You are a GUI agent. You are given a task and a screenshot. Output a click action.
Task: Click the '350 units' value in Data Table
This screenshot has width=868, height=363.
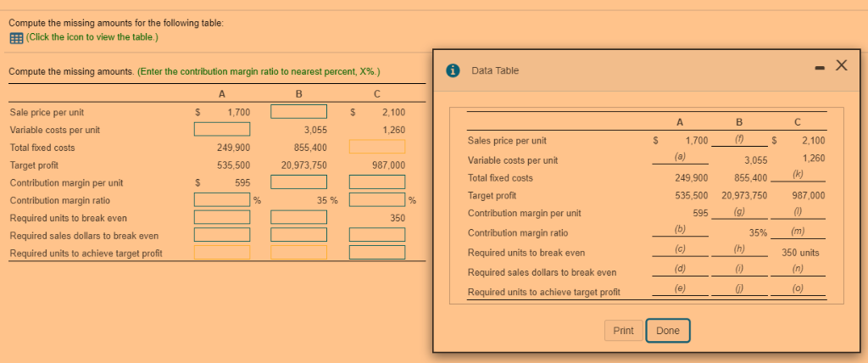pyautogui.click(x=800, y=253)
